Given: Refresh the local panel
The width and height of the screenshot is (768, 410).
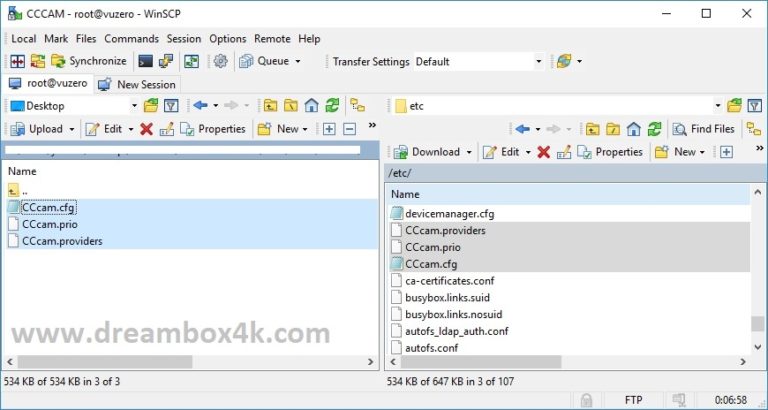Looking at the screenshot, I should click(333, 105).
